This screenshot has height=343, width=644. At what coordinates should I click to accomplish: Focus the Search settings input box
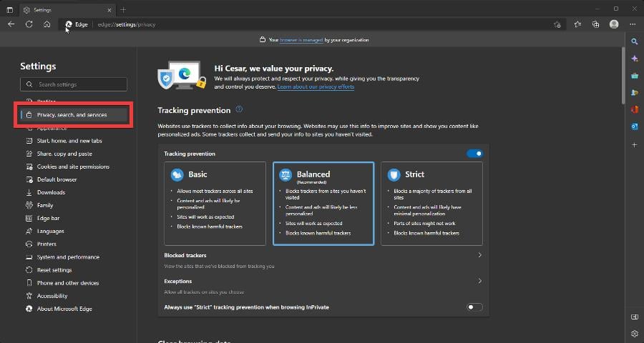coord(74,84)
